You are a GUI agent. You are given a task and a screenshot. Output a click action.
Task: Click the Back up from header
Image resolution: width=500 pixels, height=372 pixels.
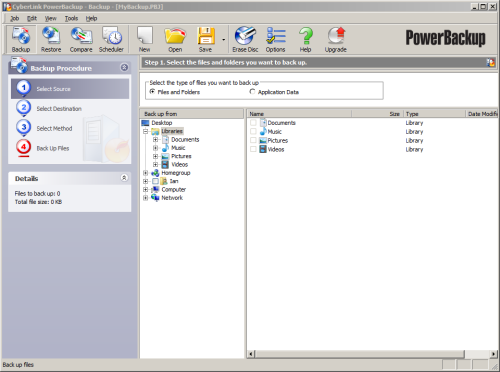tap(192, 114)
